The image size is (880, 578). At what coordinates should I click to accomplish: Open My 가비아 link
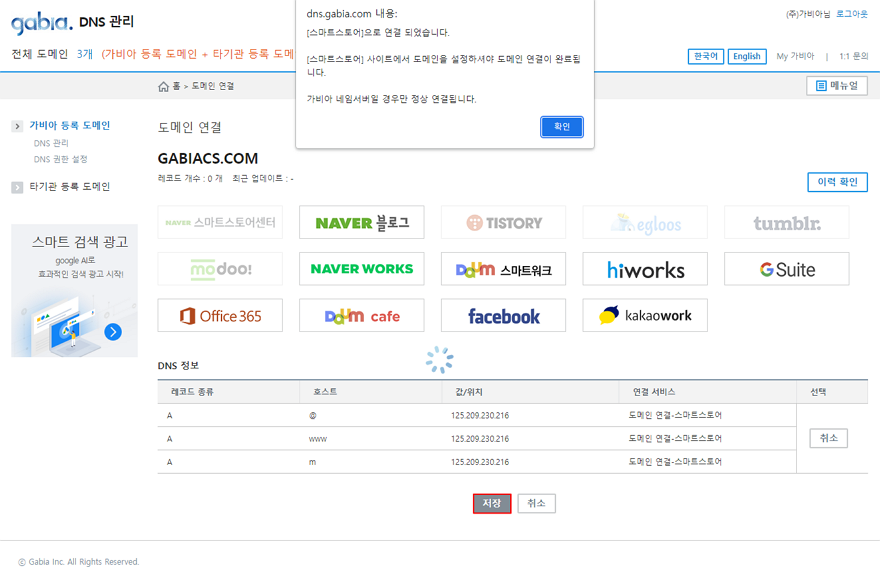pyautogui.click(x=795, y=56)
